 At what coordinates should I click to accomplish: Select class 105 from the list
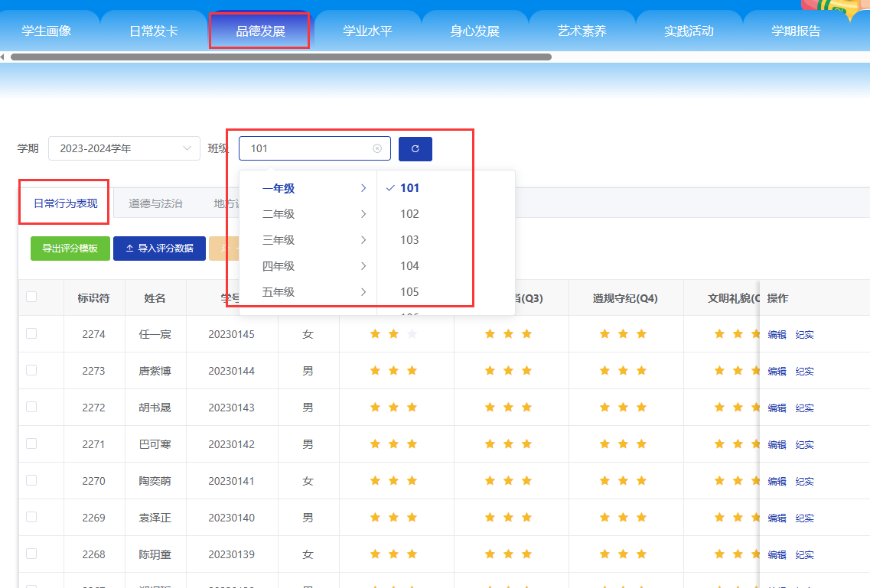click(409, 292)
